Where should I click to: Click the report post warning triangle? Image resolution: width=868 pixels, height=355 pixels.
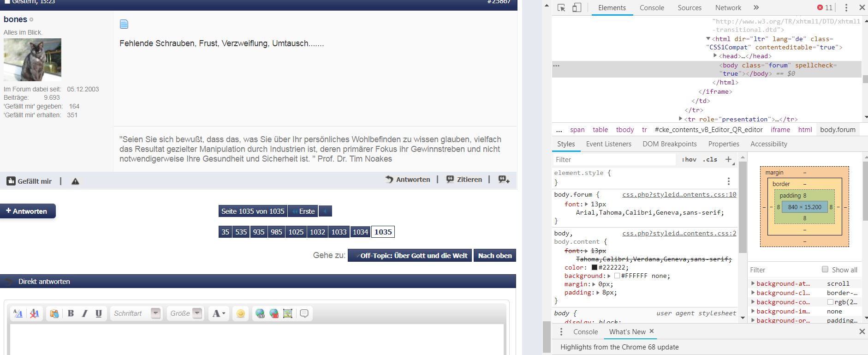[75, 181]
